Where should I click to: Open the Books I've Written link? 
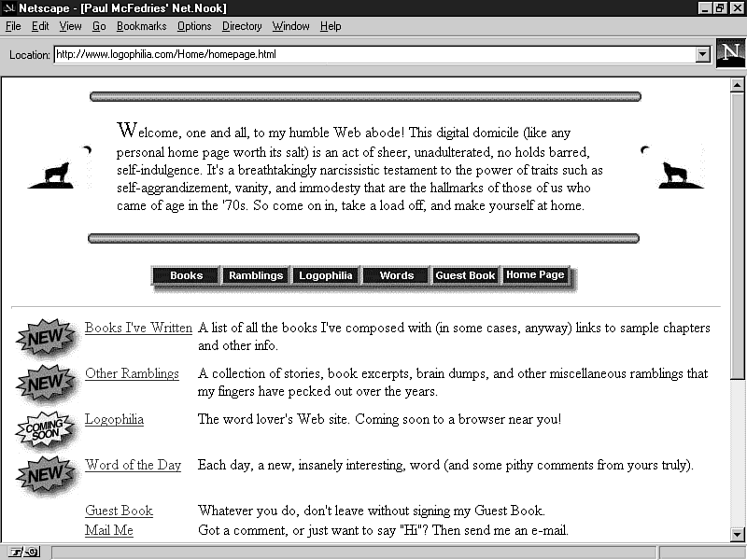(x=138, y=328)
